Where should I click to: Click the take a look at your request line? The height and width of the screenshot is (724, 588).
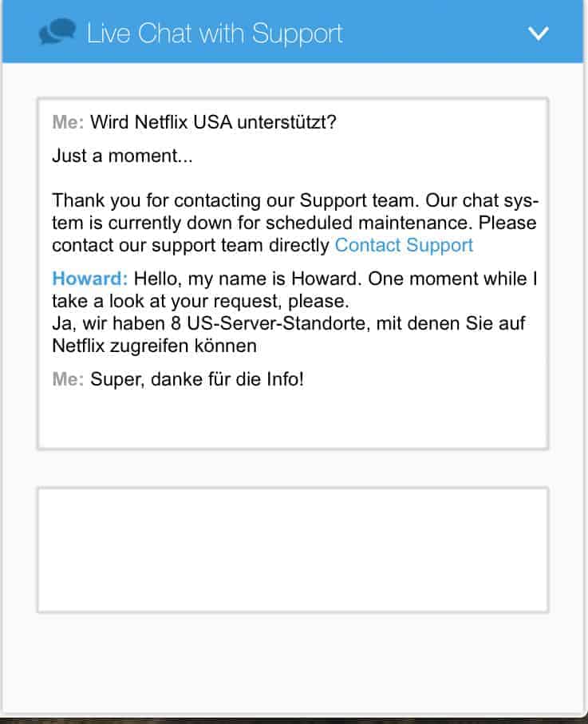pos(200,302)
